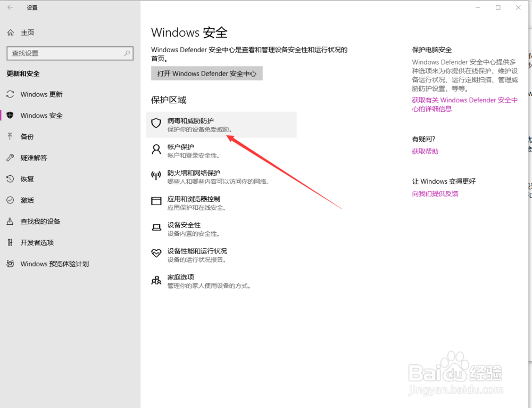Click the 设备性能和运行状况 heart icon
This screenshot has width=532, height=408.
click(x=156, y=254)
